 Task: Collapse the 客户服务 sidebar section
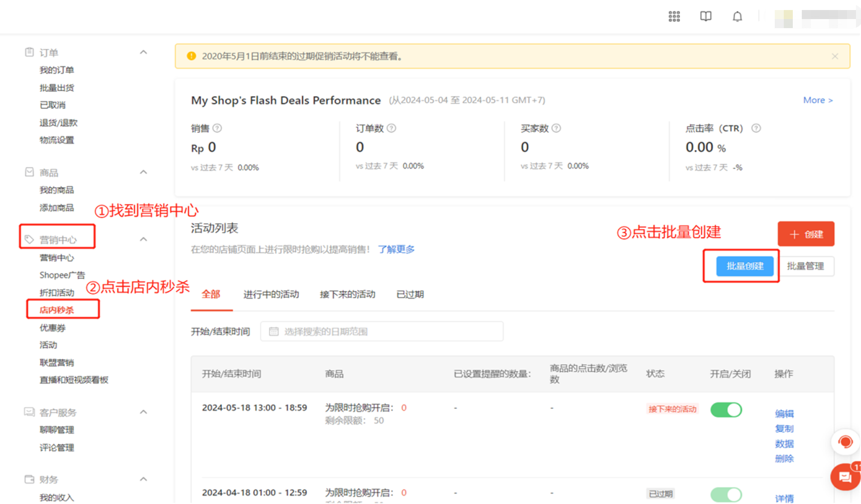tap(143, 412)
